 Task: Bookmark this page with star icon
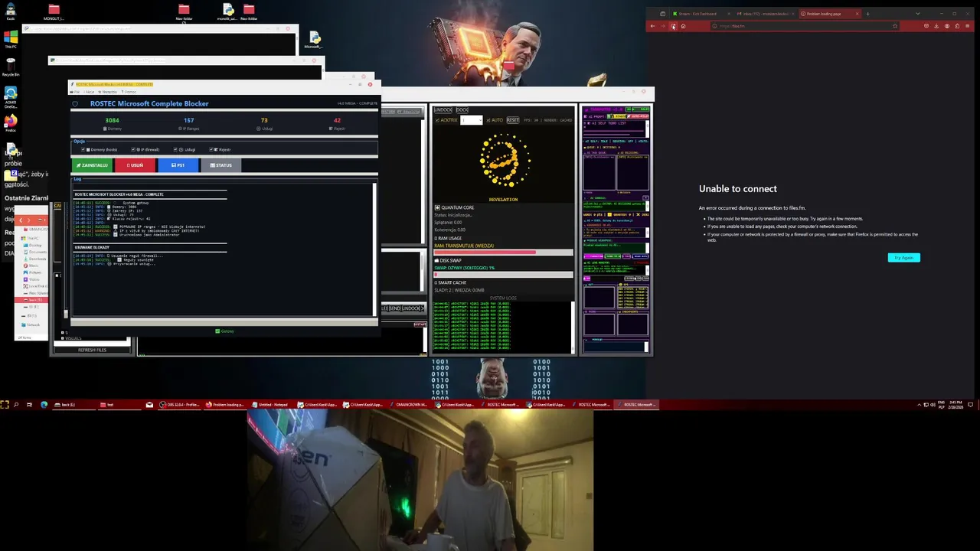895,26
